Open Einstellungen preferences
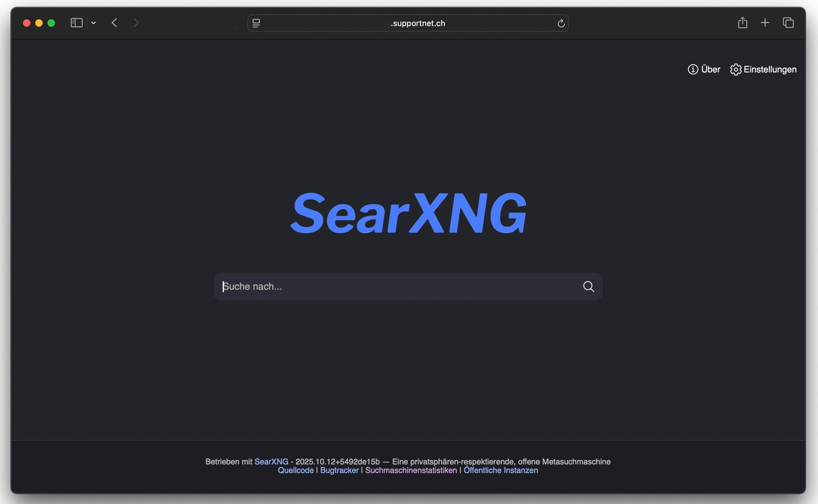Viewport: 818px width, 504px height. pyautogui.click(x=763, y=70)
